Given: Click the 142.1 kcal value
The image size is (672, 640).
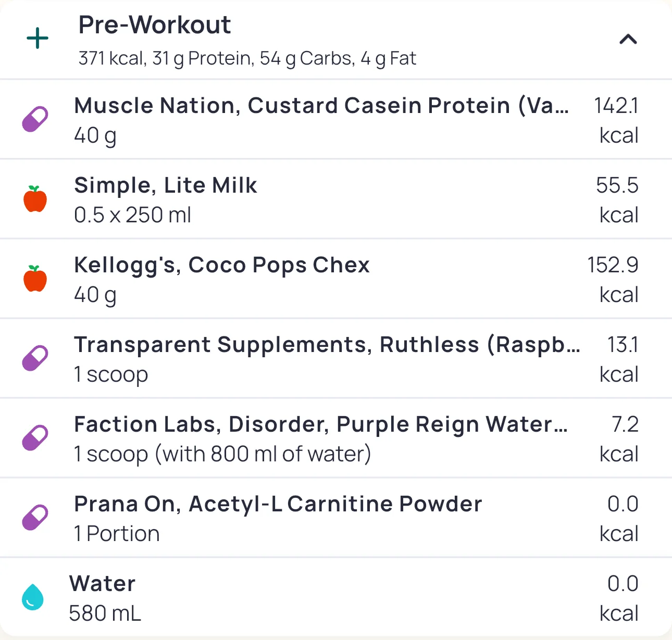Looking at the screenshot, I should (617, 120).
